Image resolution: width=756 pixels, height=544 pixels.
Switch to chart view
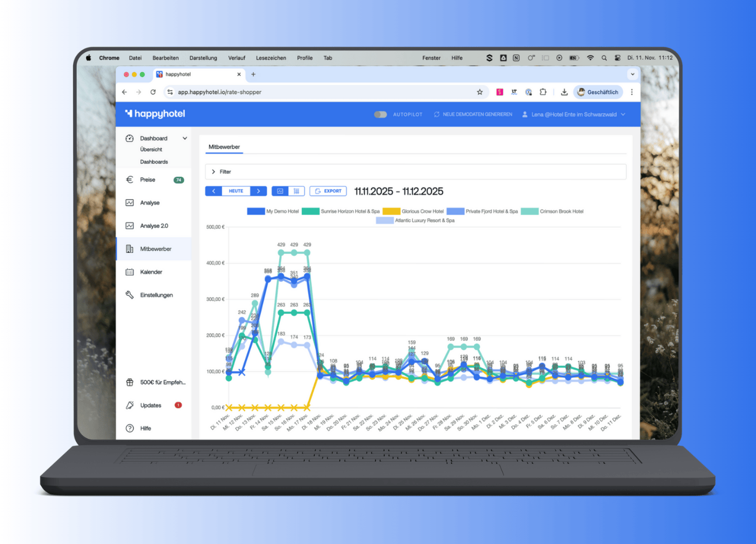tap(280, 191)
